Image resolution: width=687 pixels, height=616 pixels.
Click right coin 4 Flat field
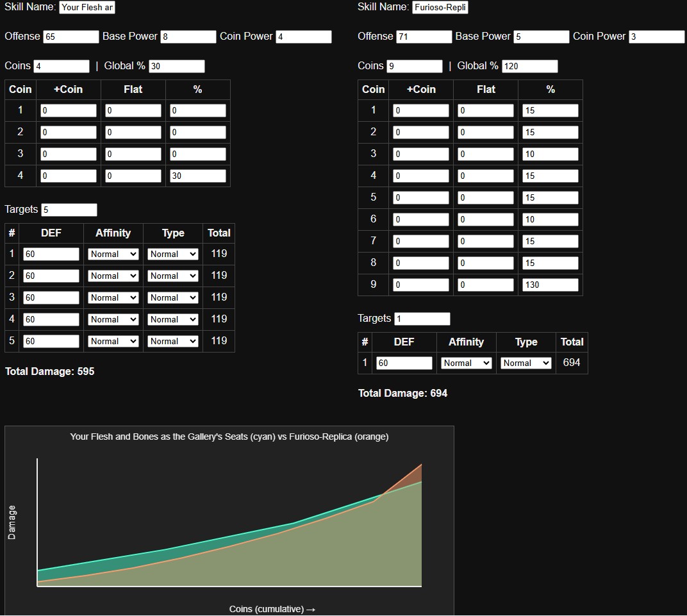click(486, 176)
